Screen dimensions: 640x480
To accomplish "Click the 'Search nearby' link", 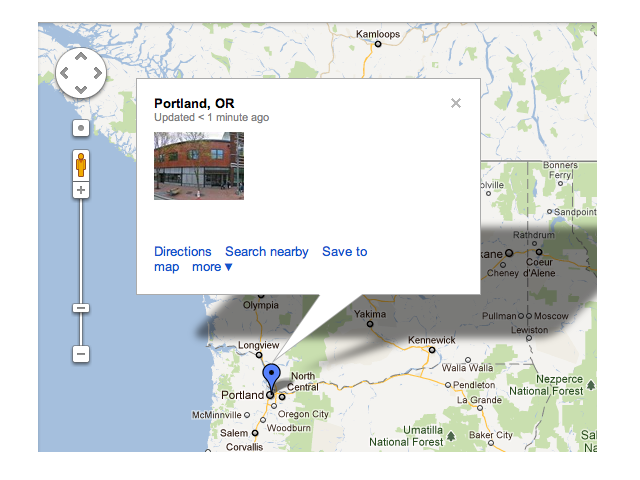I will (x=266, y=252).
